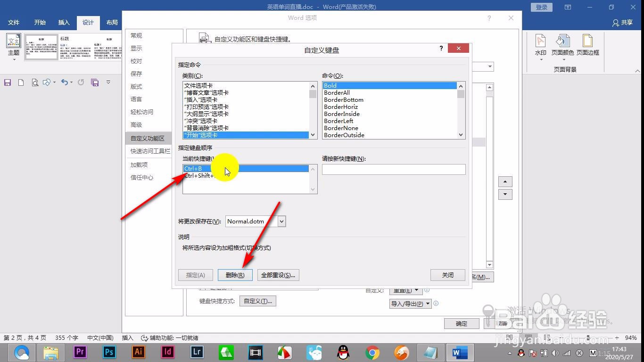Click the Remove (删除) button
The image size is (644, 362).
235,275
